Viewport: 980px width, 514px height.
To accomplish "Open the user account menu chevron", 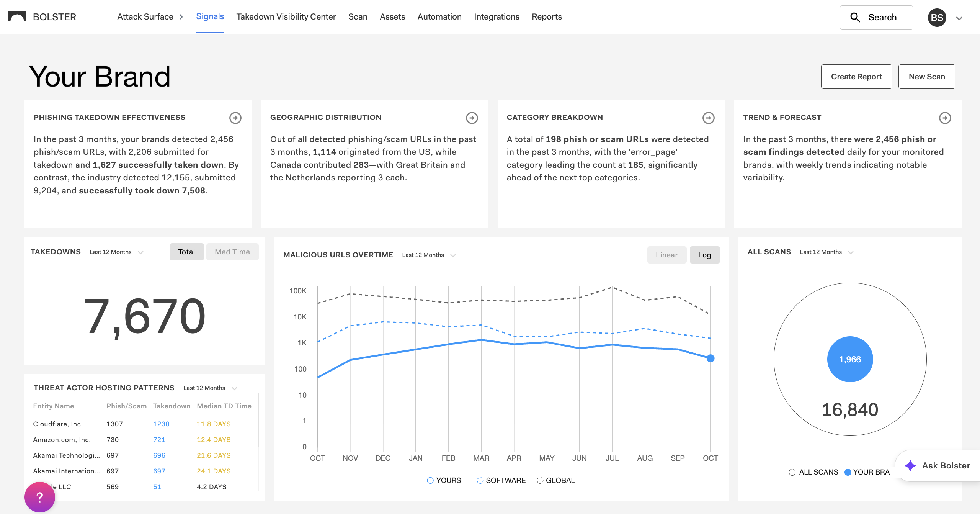I will point(959,18).
